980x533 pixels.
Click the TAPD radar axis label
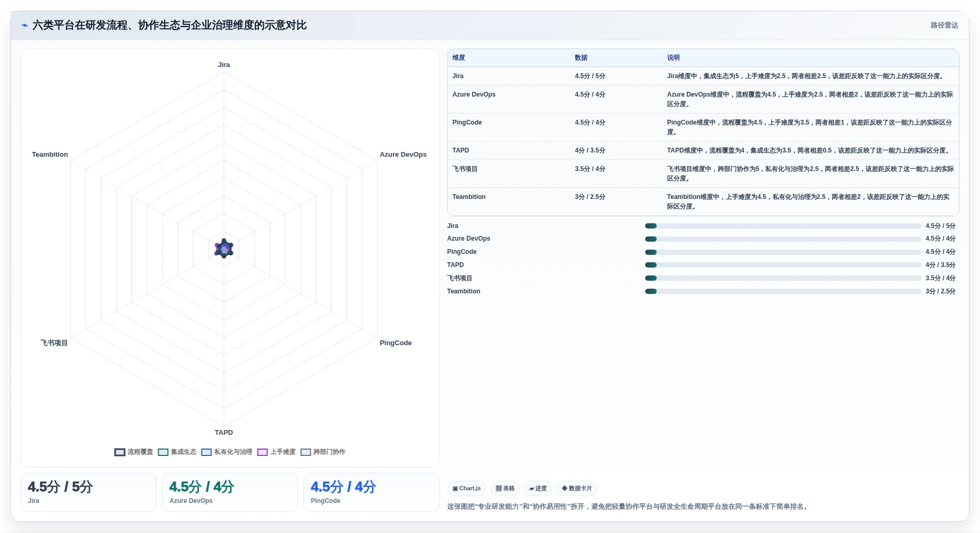224,433
